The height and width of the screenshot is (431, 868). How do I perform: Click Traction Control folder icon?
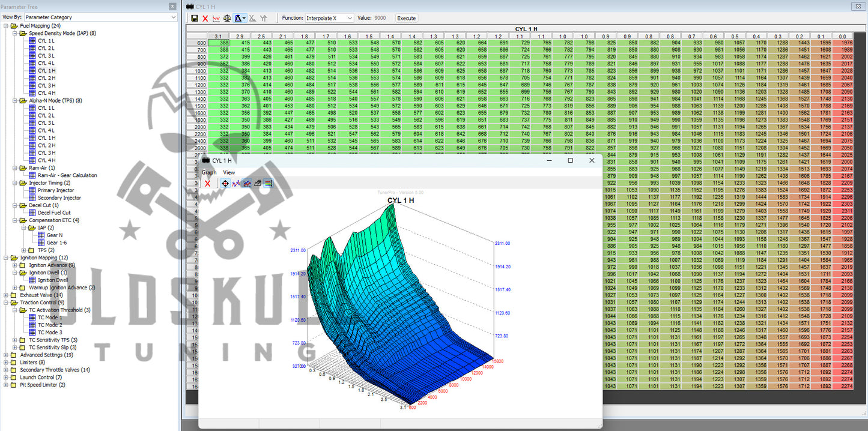[x=14, y=303]
